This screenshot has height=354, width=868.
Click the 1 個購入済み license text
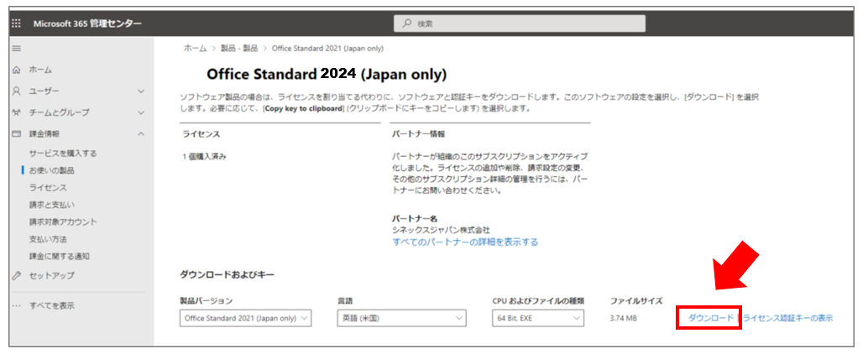204,157
